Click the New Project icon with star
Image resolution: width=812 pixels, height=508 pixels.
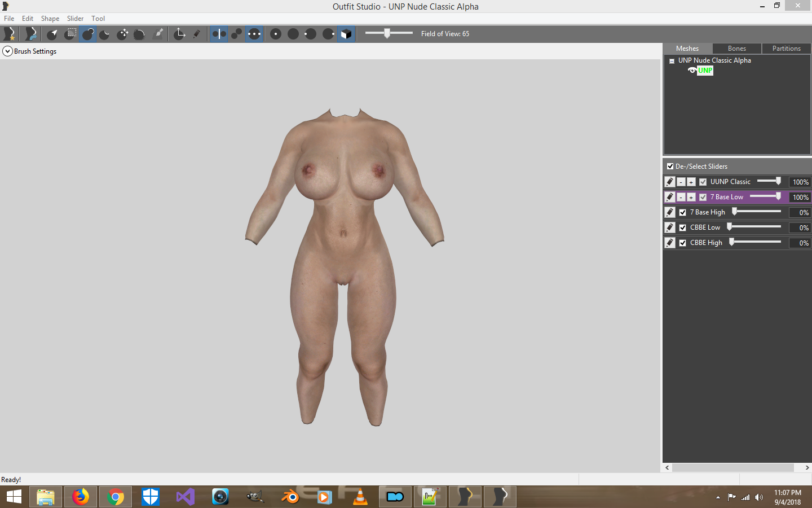coord(10,34)
